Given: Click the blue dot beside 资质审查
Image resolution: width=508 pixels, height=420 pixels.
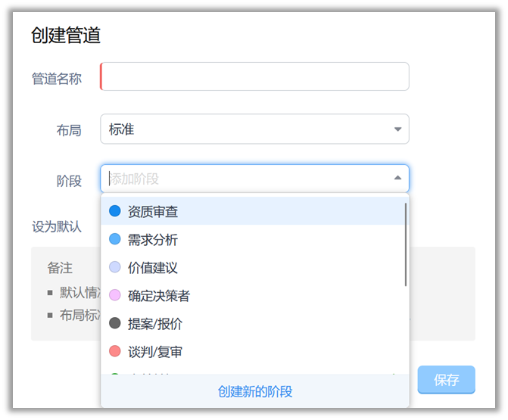Looking at the screenshot, I should click(x=115, y=211).
